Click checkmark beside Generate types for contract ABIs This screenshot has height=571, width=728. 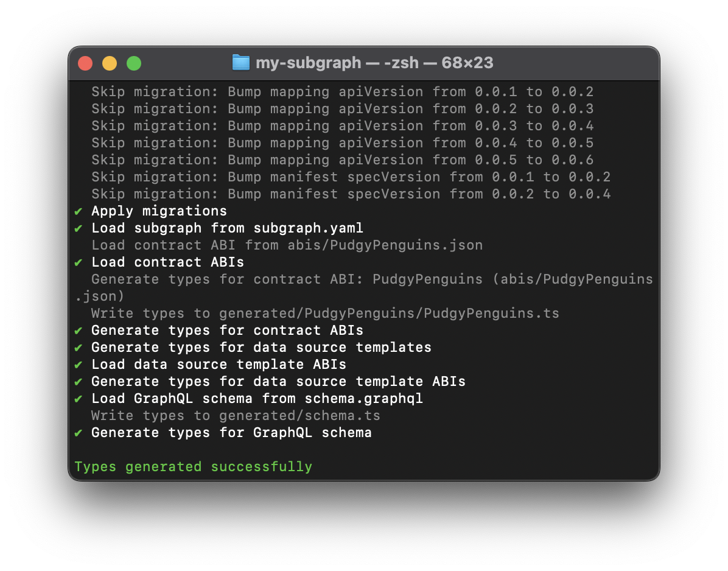tap(79, 331)
